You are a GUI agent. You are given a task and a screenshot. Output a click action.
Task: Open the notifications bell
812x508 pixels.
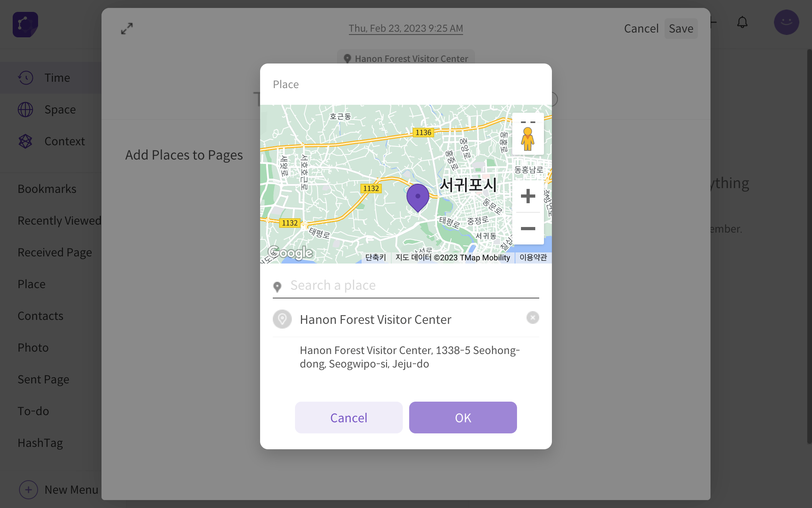pos(742,22)
